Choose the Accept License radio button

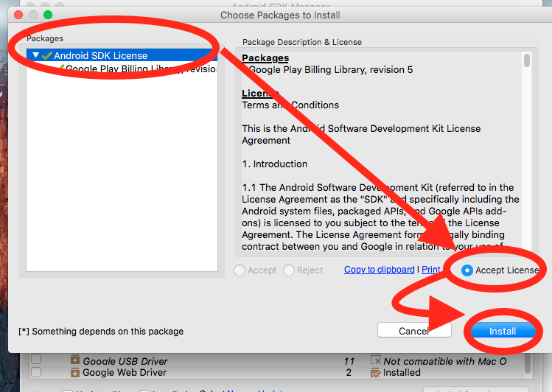click(467, 270)
